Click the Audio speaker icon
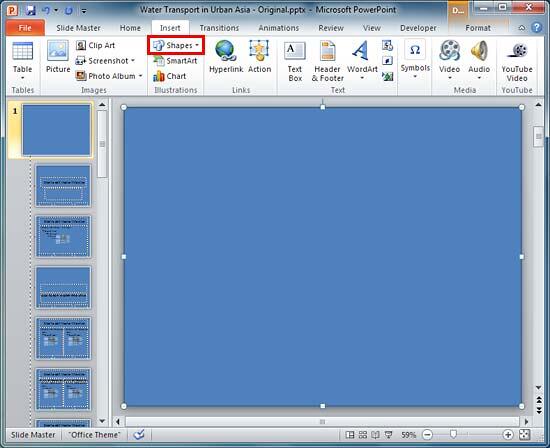Screen dimensions: 550x448 [x=479, y=51]
